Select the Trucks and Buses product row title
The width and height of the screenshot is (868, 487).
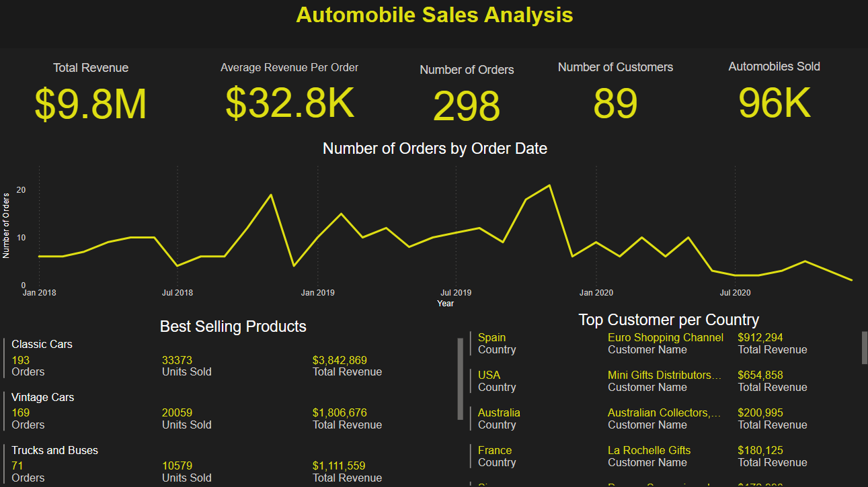(54, 450)
